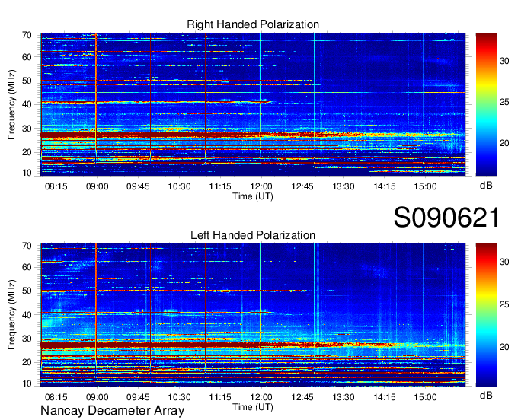Click the 14:15 tick on the bottom time axis

pyautogui.click(x=385, y=397)
